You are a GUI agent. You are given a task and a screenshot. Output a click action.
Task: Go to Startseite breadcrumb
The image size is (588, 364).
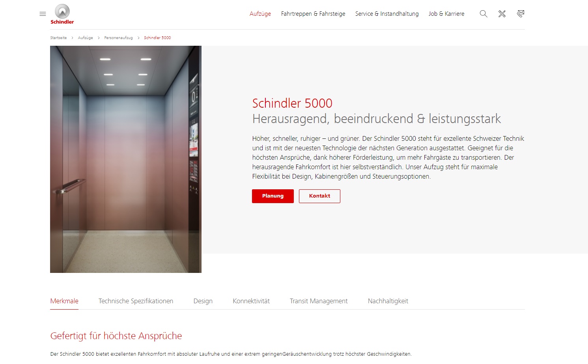(58, 38)
